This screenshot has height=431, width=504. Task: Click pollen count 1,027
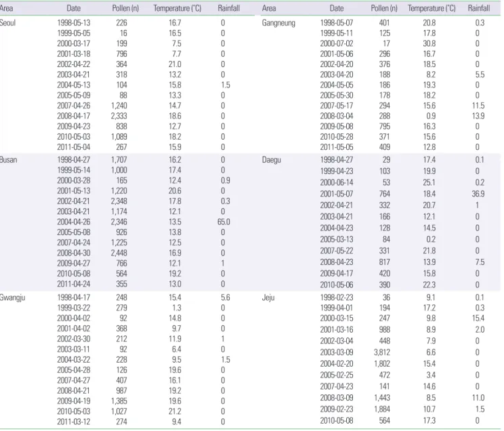[x=119, y=411]
